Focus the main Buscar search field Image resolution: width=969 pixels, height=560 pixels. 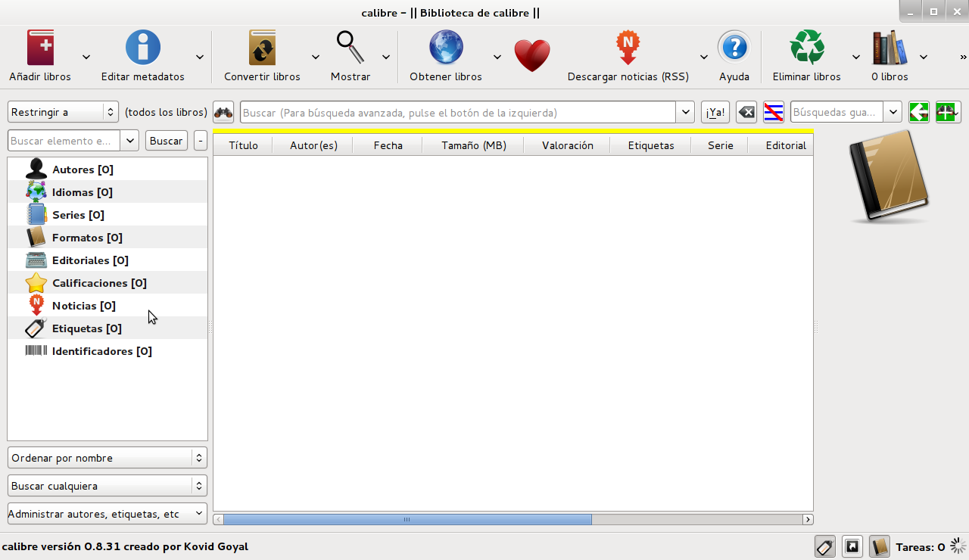click(x=458, y=113)
